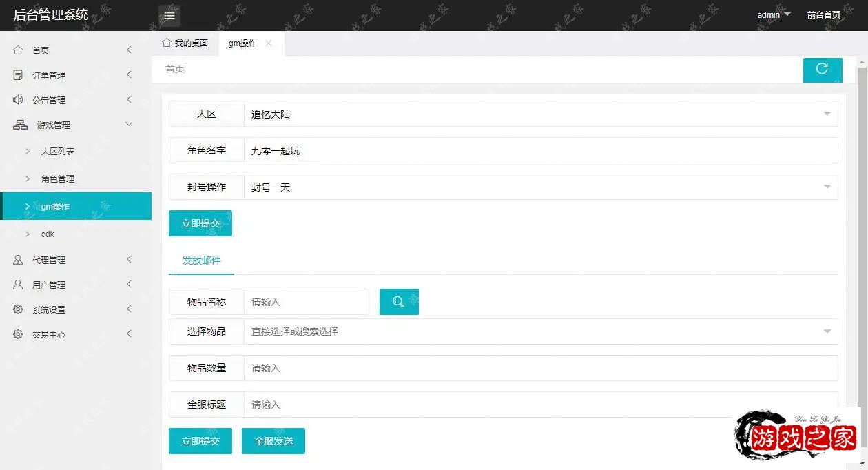Open 订单管理 sidebar menu
The width and height of the screenshot is (868, 470).
[49, 75]
